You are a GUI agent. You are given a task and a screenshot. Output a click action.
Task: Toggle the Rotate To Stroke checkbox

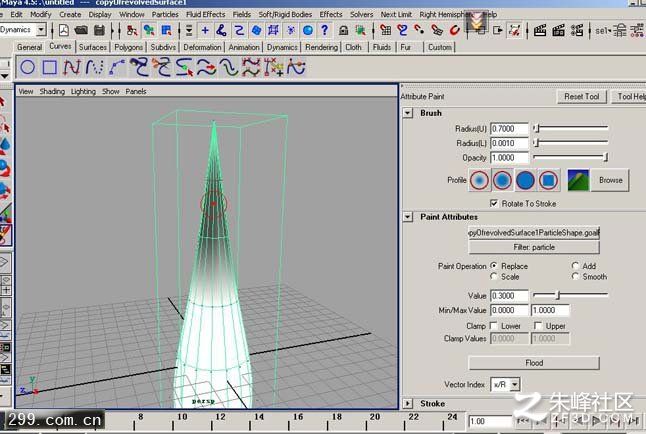[x=494, y=203]
